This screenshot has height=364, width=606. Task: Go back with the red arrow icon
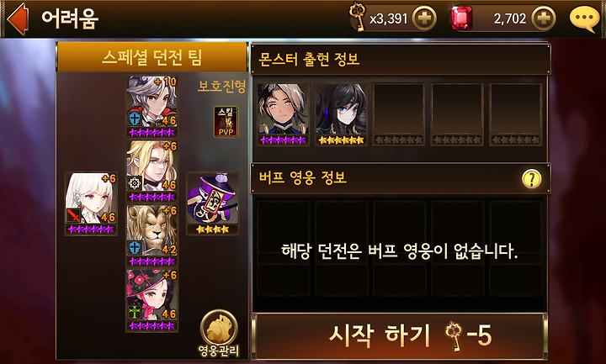click(x=18, y=18)
